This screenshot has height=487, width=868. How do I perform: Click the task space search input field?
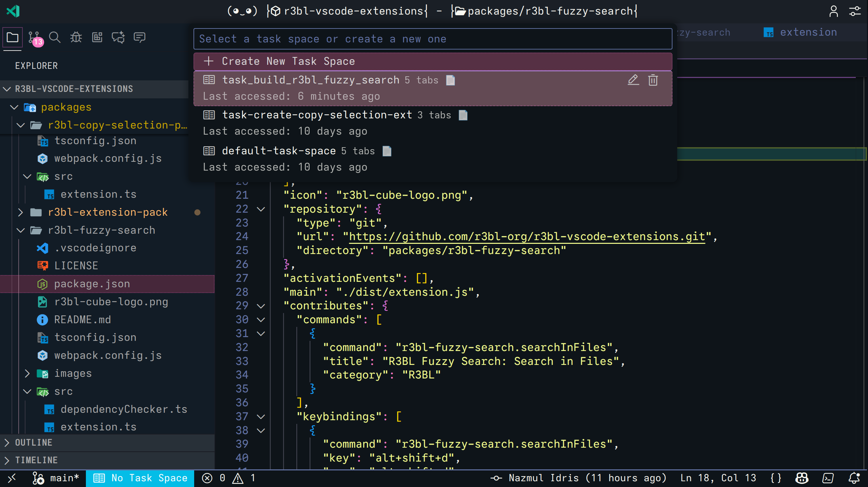tap(433, 39)
